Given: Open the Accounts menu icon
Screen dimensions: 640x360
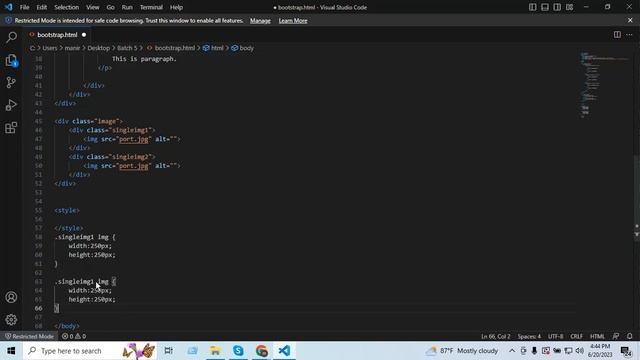Looking at the screenshot, I should click(x=11, y=297).
